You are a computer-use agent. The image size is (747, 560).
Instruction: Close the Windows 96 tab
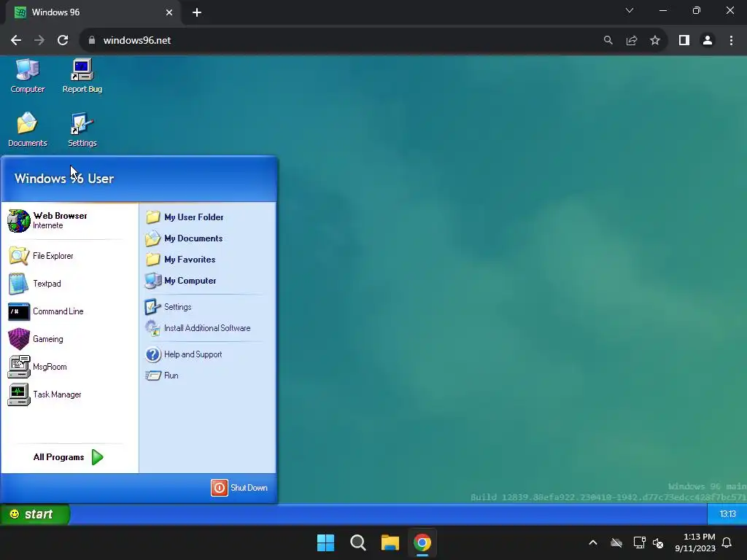(x=169, y=12)
